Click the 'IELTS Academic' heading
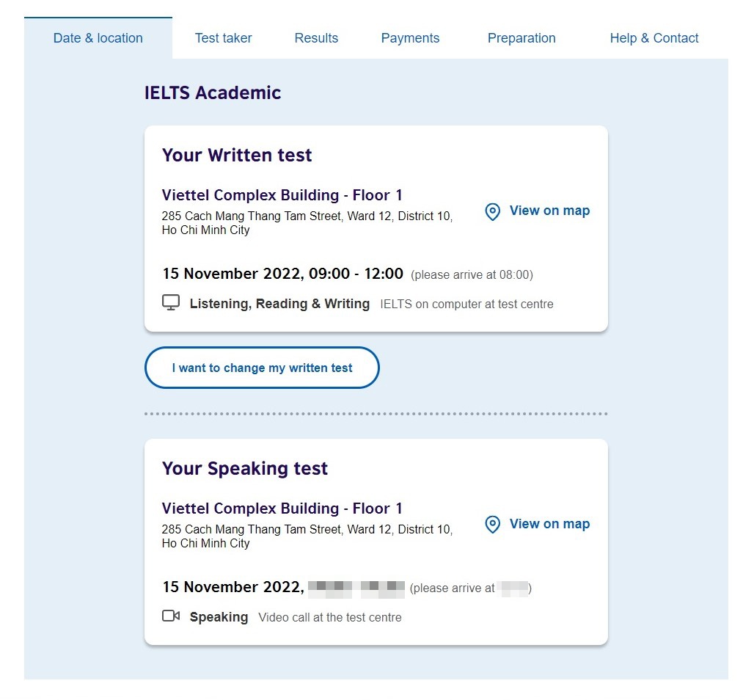This screenshot has height=700, width=754. click(x=213, y=92)
